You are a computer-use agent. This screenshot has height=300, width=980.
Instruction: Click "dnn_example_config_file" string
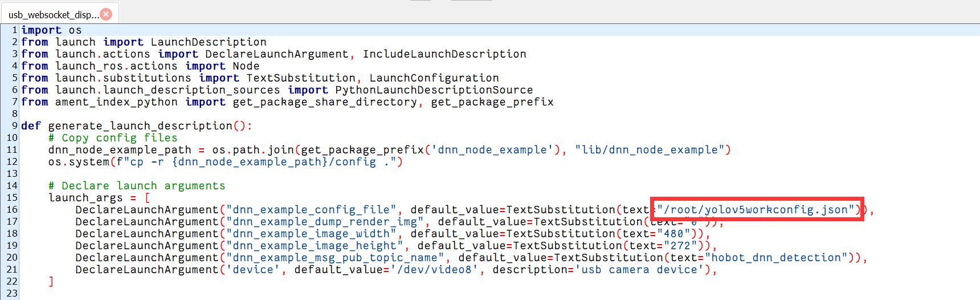311,210
